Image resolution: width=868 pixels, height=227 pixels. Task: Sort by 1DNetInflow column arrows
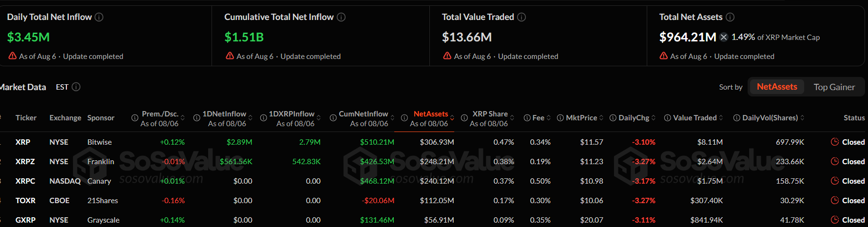point(251,118)
